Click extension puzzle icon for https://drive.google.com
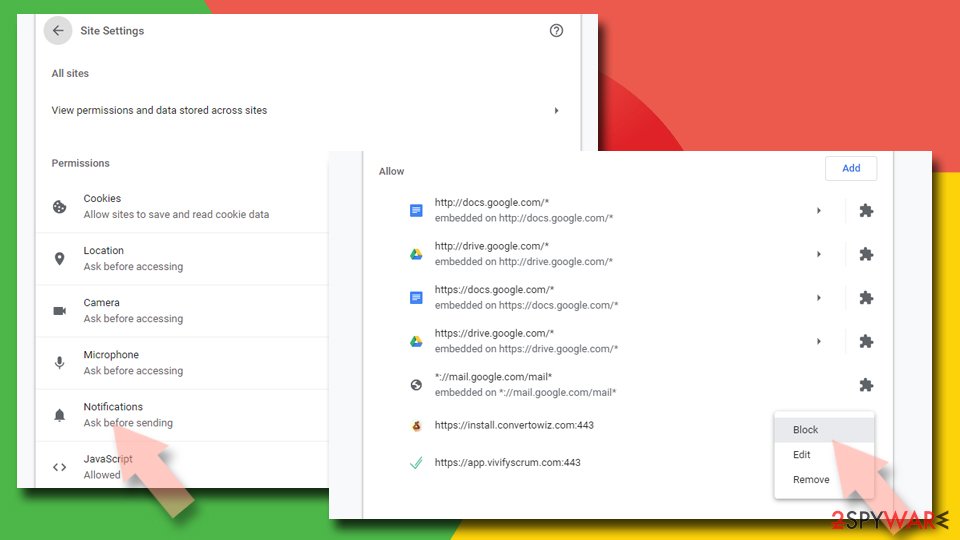 point(866,341)
